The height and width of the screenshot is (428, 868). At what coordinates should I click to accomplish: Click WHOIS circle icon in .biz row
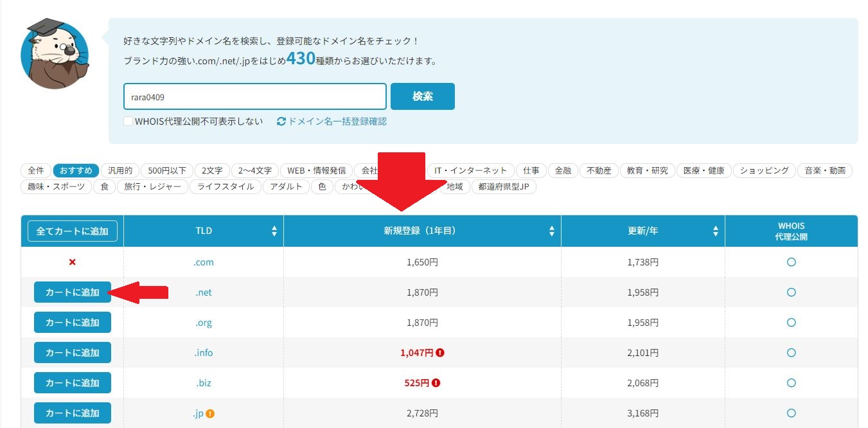pos(791,383)
